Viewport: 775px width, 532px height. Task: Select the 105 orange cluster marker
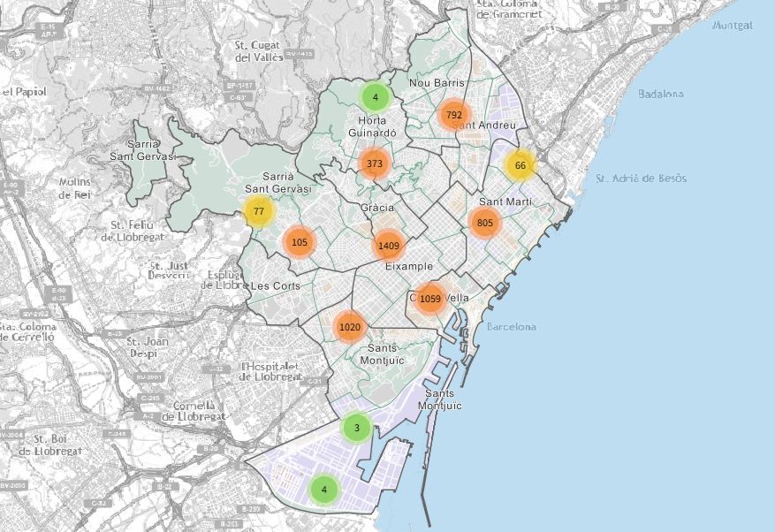point(299,242)
